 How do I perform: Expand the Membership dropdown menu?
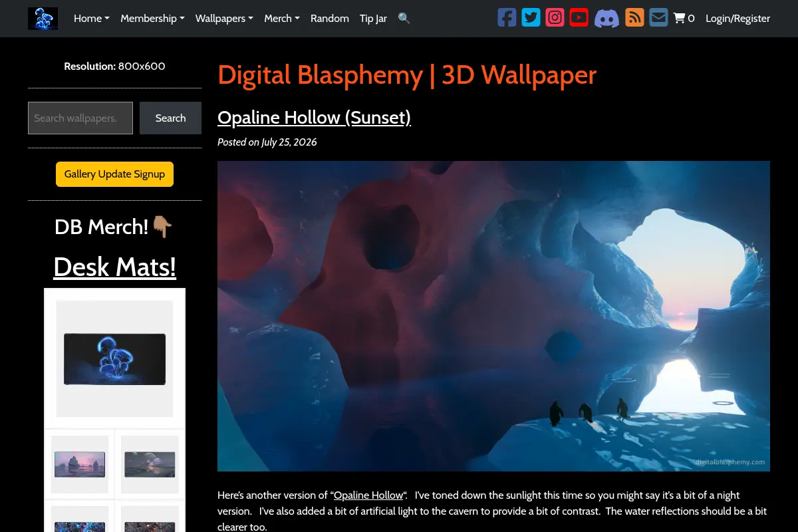point(152,19)
